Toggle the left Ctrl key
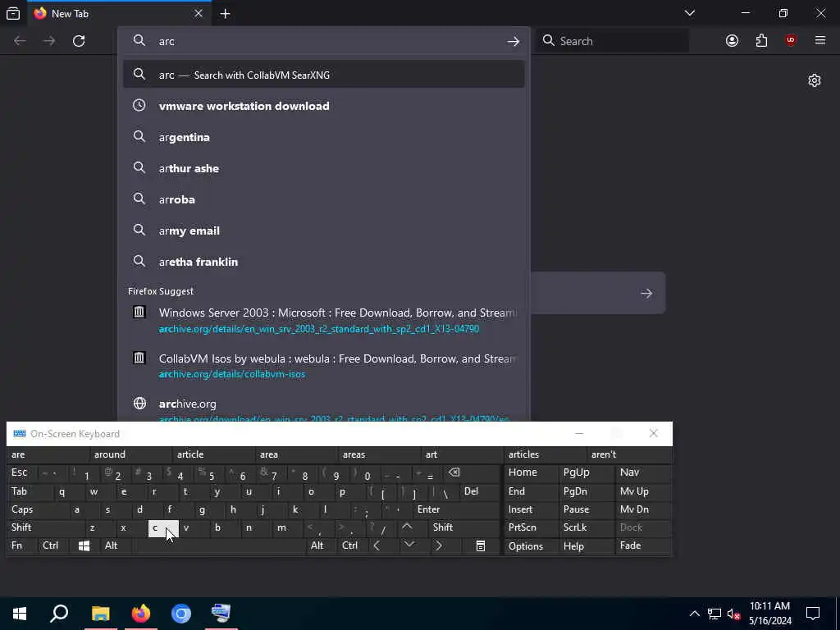Screen dimensions: 840x630 52,546
